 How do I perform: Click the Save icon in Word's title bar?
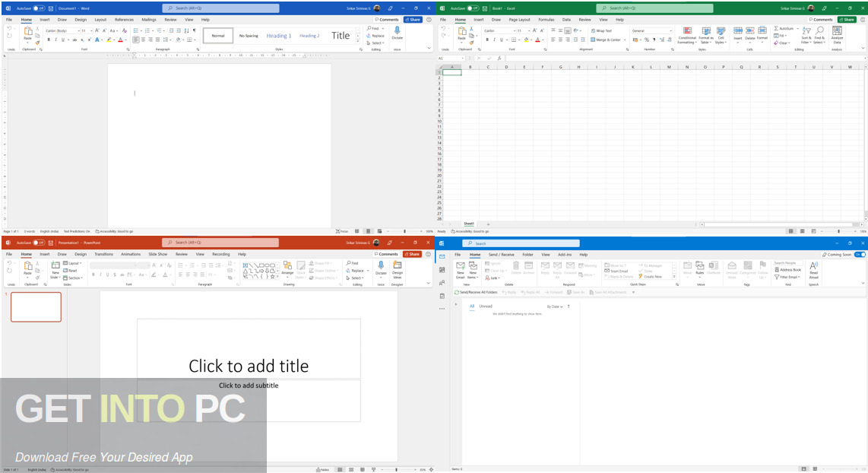tap(51, 8)
